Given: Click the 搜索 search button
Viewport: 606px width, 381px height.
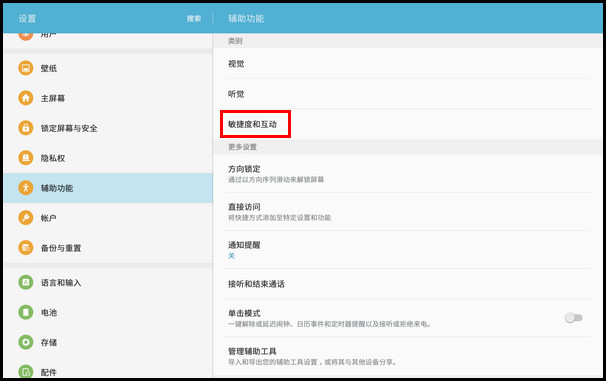Looking at the screenshot, I should pyautogui.click(x=194, y=19).
